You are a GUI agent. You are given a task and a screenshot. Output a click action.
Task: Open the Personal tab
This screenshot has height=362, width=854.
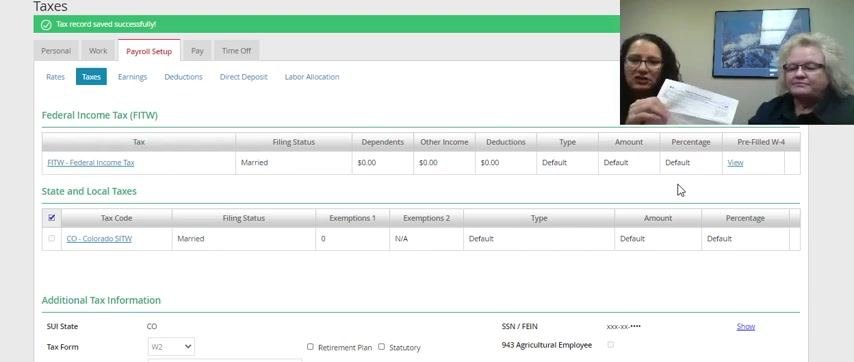tap(56, 51)
